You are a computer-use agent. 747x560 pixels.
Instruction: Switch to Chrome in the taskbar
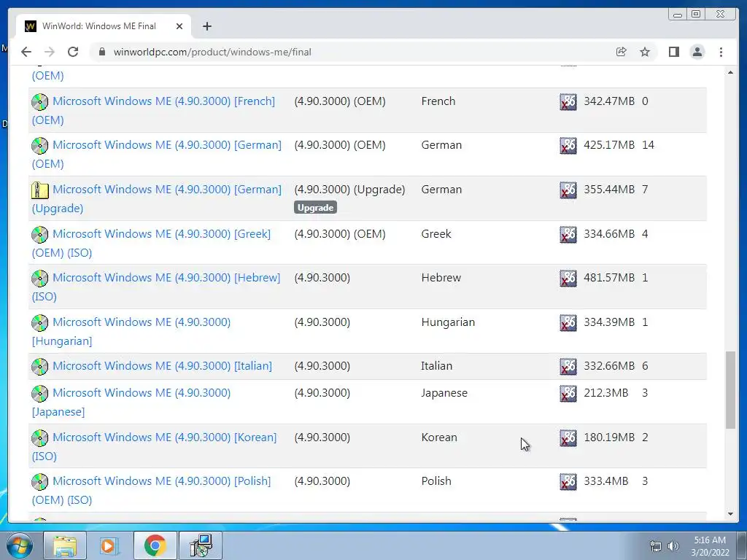155,545
